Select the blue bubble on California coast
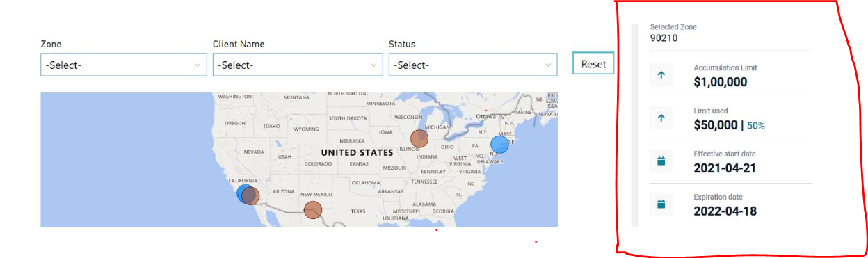This screenshot has height=258, width=868. pos(243,193)
